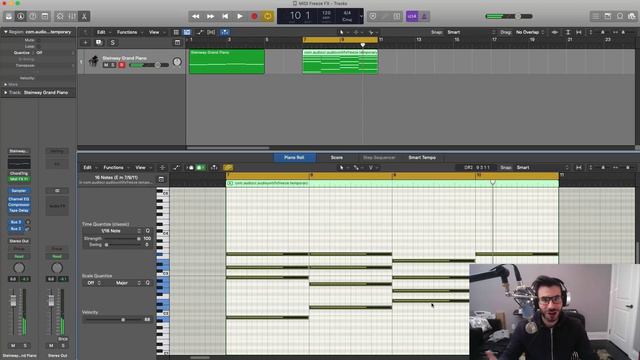640x360 pixels.
Task: Click Time Quantize Q button
Action: coord(148,231)
